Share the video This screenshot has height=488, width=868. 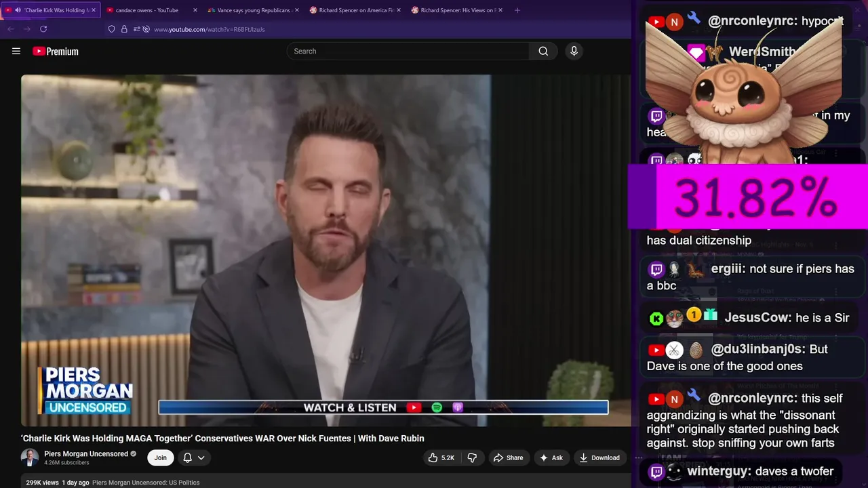pyautogui.click(x=509, y=457)
